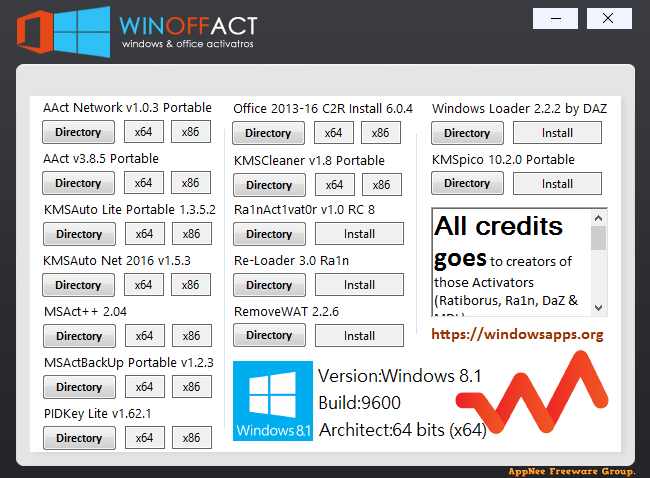Start MSActBackUp Portable x64

coord(145,387)
